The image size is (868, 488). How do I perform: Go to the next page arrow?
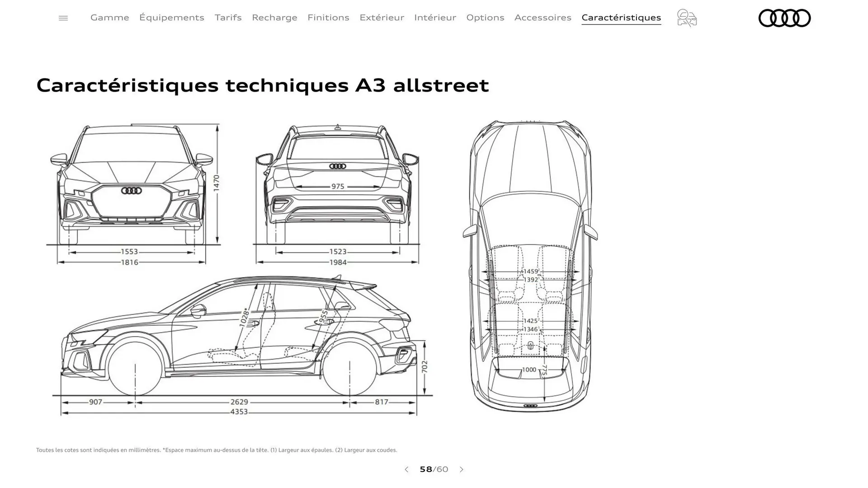tap(462, 469)
